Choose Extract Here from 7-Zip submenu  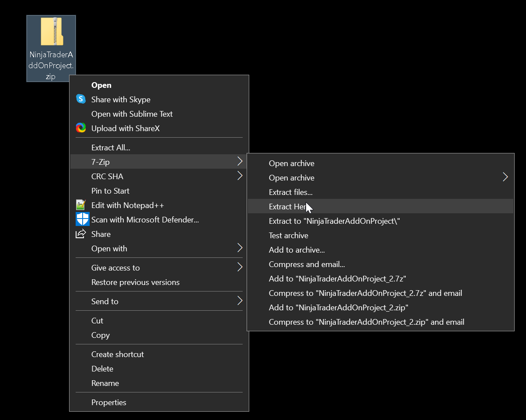click(x=286, y=206)
